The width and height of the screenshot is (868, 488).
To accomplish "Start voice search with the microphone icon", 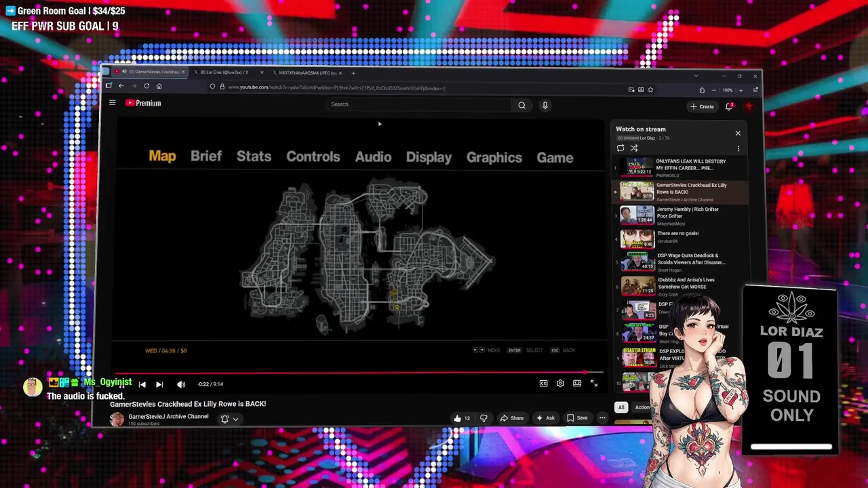I will point(545,105).
